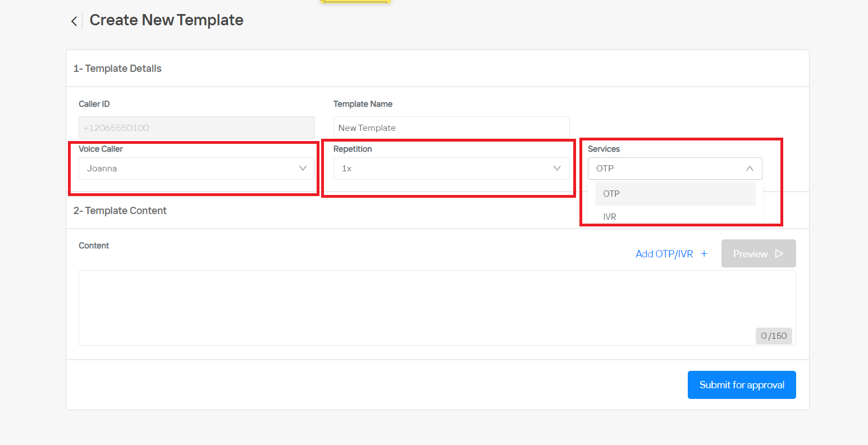
Task: Click the Template Name label
Action: click(363, 104)
